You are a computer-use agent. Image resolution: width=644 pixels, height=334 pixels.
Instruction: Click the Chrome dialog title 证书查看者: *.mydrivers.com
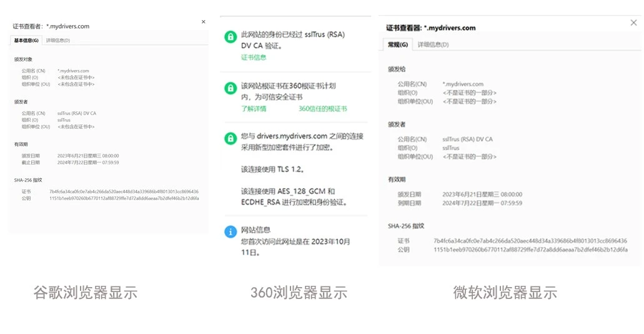pyautogui.click(x=51, y=26)
